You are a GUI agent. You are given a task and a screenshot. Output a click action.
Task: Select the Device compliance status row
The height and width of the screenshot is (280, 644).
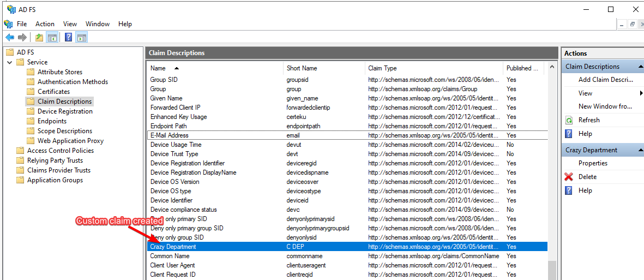tap(347, 210)
